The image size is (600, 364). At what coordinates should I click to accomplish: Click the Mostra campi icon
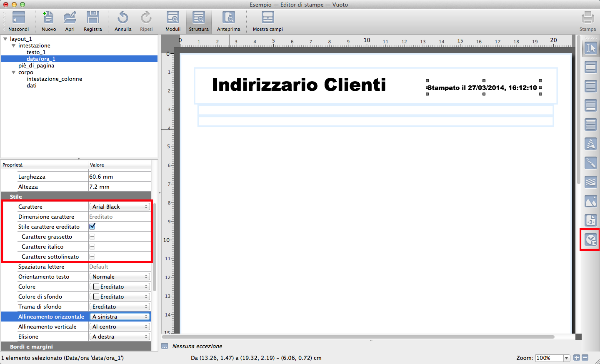[267, 18]
